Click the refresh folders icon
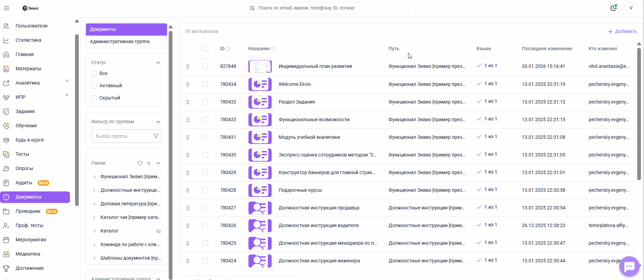The width and height of the screenshot is (644, 280). (140, 163)
